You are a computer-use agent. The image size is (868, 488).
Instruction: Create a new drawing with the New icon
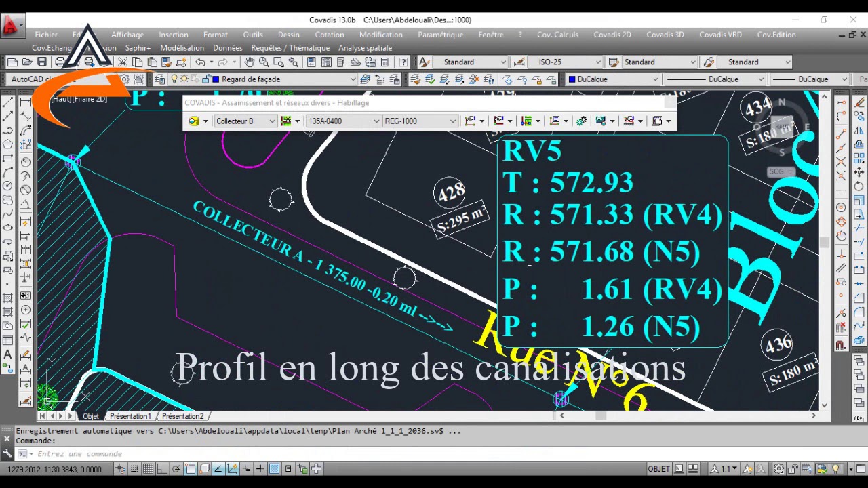(x=12, y=62)
